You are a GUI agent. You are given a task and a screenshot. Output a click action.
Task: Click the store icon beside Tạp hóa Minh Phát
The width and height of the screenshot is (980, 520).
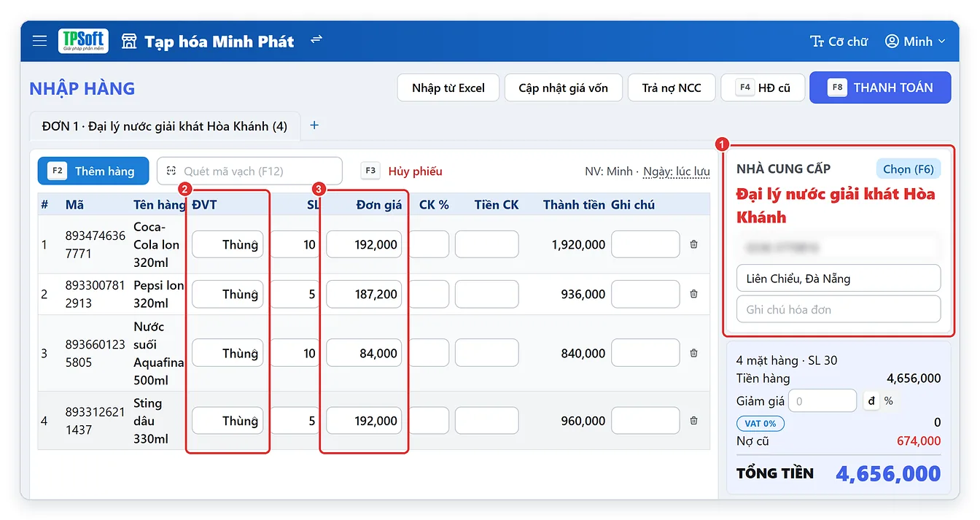tap(129, 42)
